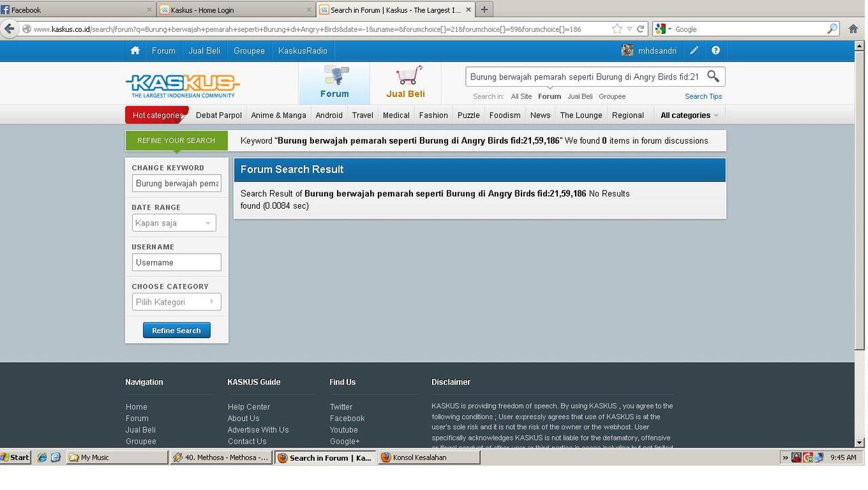Open Konsol Kesalahan taskbar window
This screenshot has height=490, width=868.
(429, 457)
